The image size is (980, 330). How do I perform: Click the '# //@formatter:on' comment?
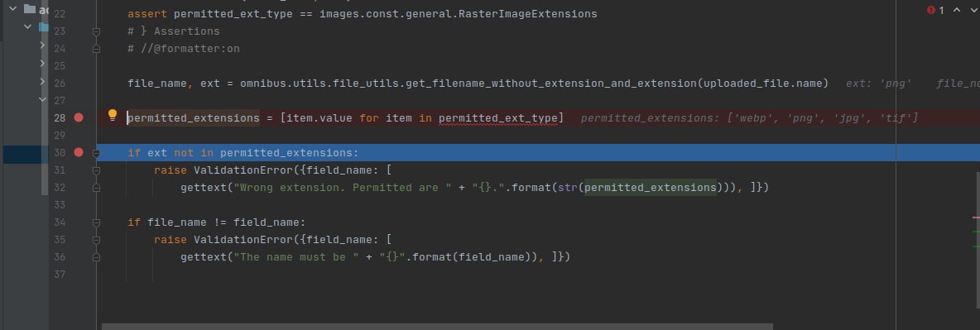tap(183, 49)
